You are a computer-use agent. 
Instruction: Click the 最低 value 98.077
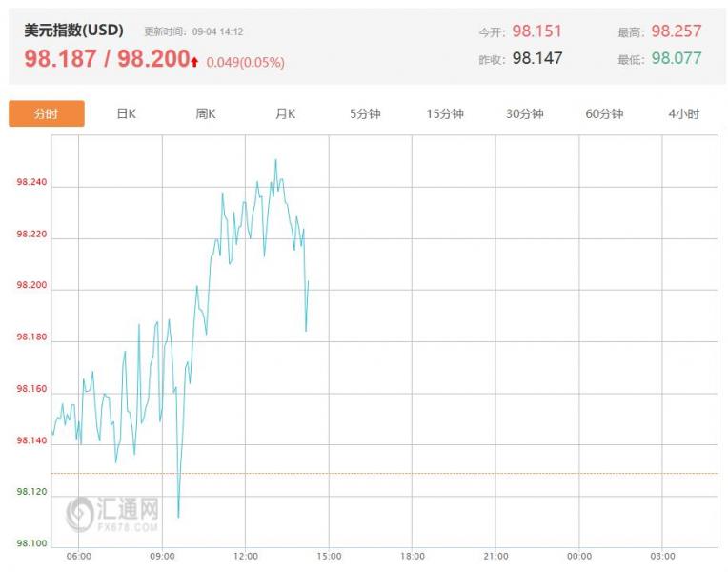pos(676,58)
